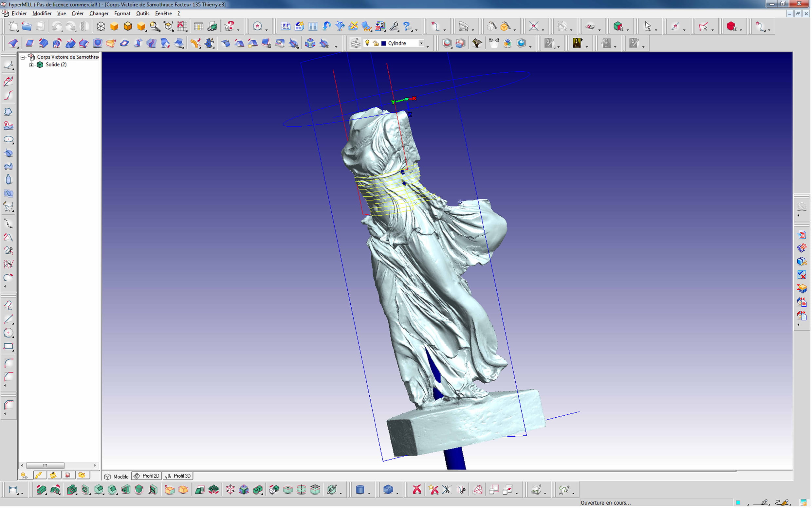Click the linear dimension measure icon

(x=13, y=490)
